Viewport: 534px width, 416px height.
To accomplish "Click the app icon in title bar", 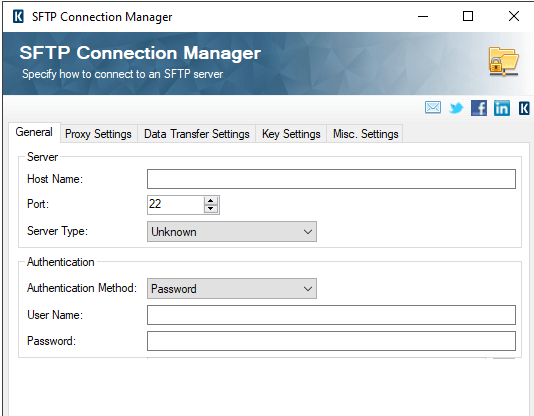I will [18, 16].
